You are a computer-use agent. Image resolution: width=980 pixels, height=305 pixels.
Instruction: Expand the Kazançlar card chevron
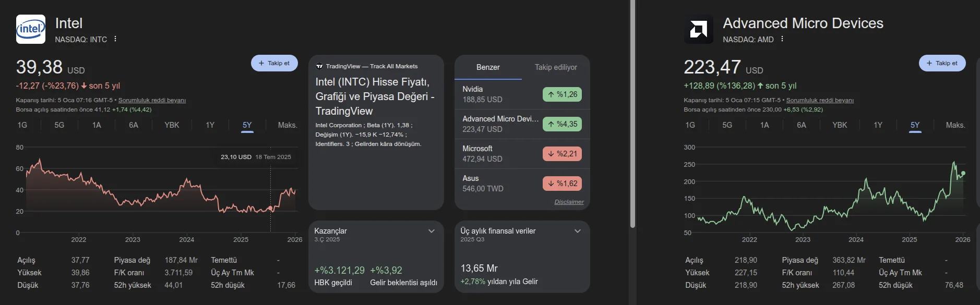pyautogui.click(x=432, y=231)
